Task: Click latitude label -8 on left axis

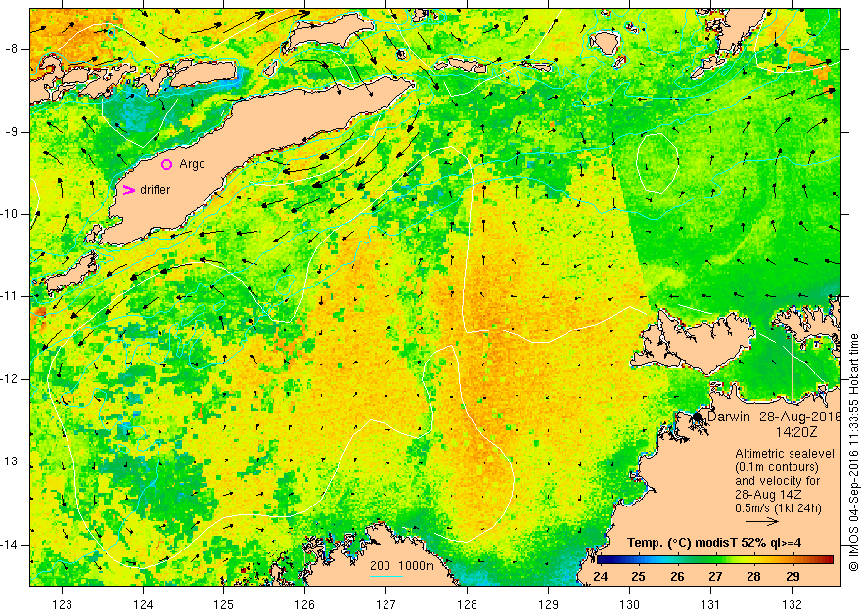Action: click(12, 49)
